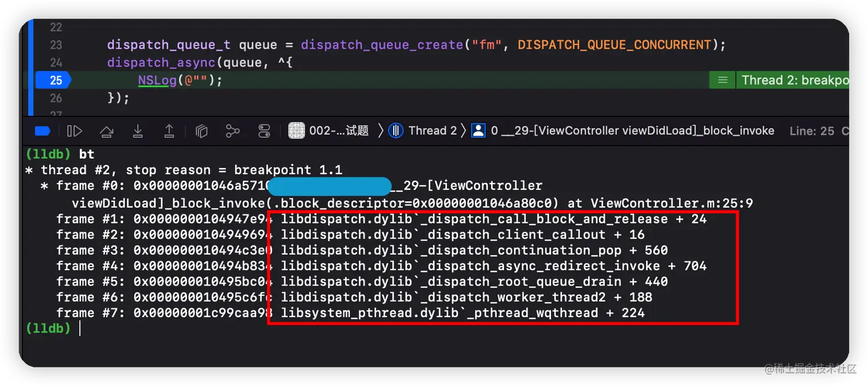Click the thread #2 stop reason line
Image resolution: width=868 pixels, height=386 pixels.
click(184, 170)
